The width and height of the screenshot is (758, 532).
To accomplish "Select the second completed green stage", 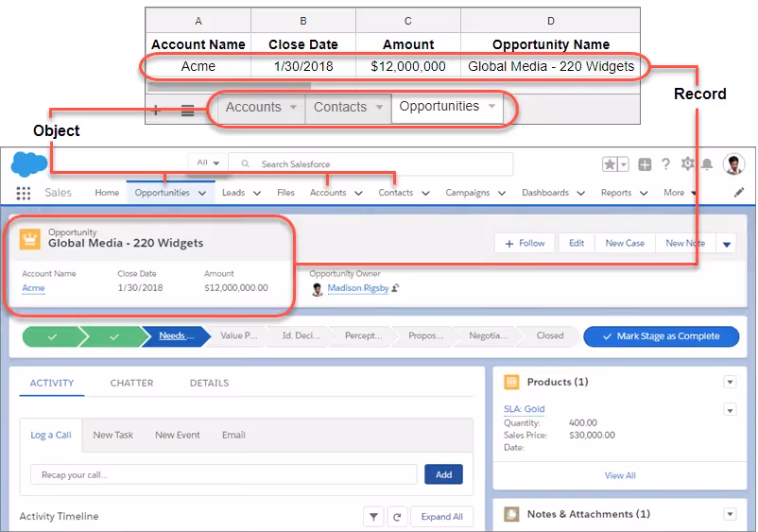I will coord(114,336).
